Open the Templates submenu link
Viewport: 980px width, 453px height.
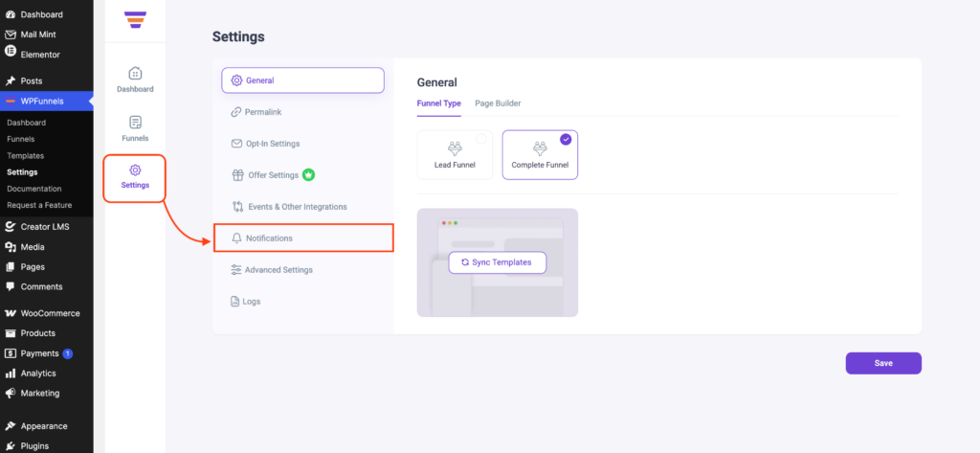tap(26, 155)
